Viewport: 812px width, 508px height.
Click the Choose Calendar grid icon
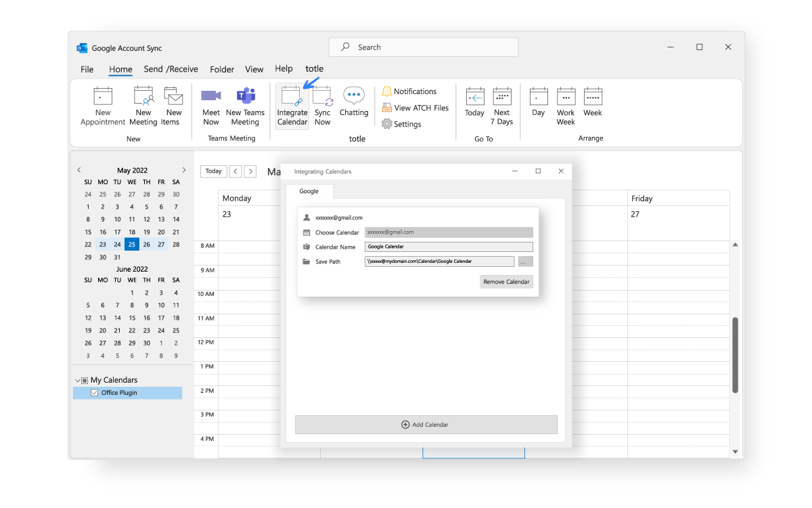pyautogui.click(x=307, y=232)
